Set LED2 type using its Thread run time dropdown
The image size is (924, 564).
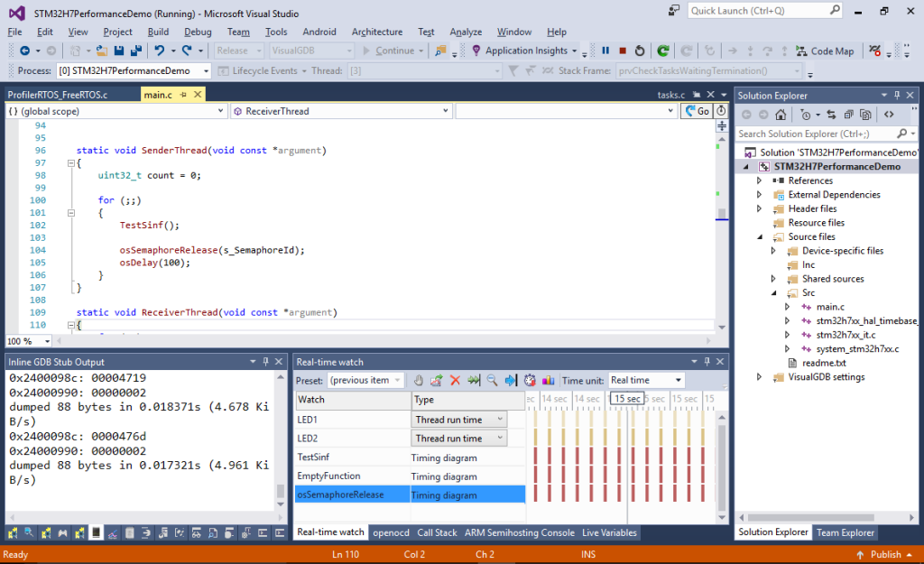500,438
